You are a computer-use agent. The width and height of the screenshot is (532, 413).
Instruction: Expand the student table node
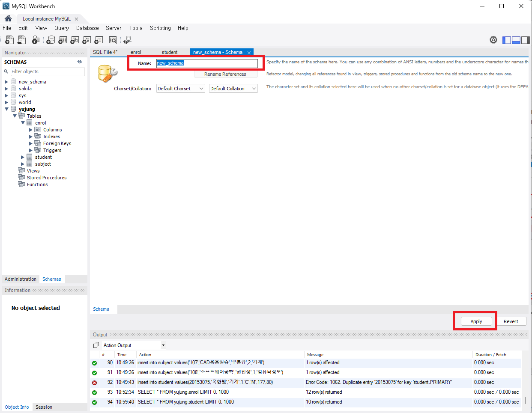(23, 157)
